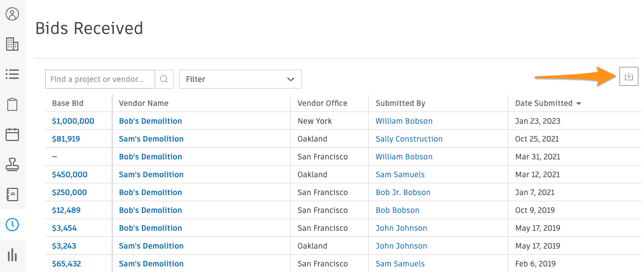Open the $1,000,000 bid link
644x272 pixels.
[73, 121]
